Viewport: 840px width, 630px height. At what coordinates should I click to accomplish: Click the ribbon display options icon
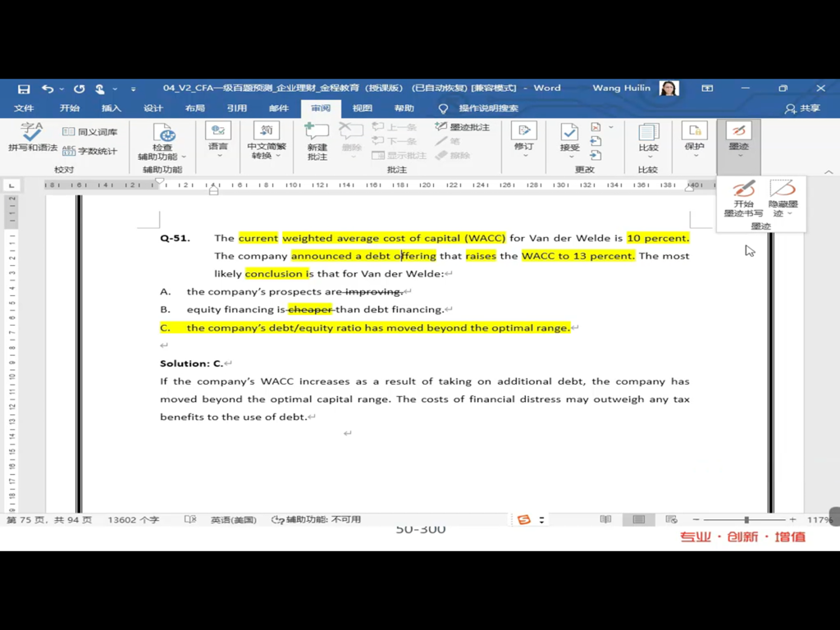click(x=707, y=89)
